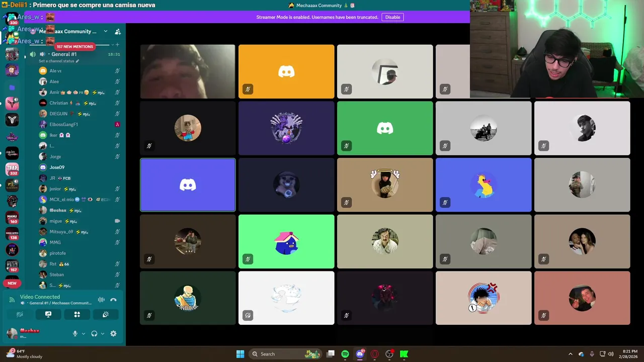Open the MANU server icon with 160 badge
The image size is (644, 362).
click(x=12, y=218)
